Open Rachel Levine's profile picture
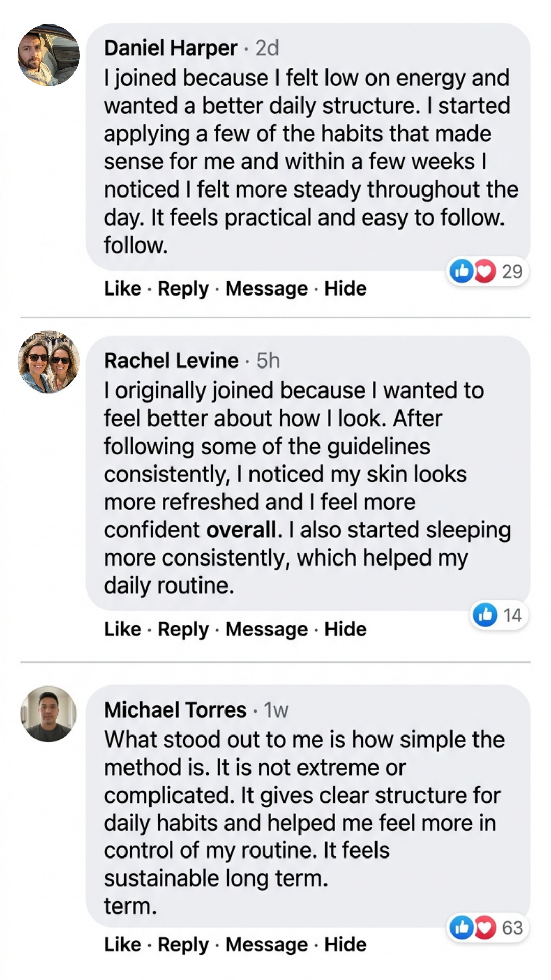Viewport: 551px width, 980px height. pos(49,362)
